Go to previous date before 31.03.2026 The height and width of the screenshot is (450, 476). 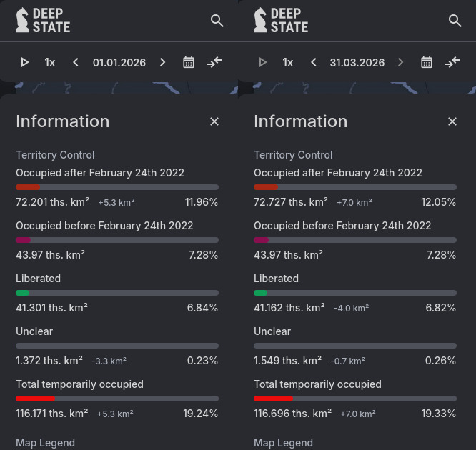pos(314,63)
